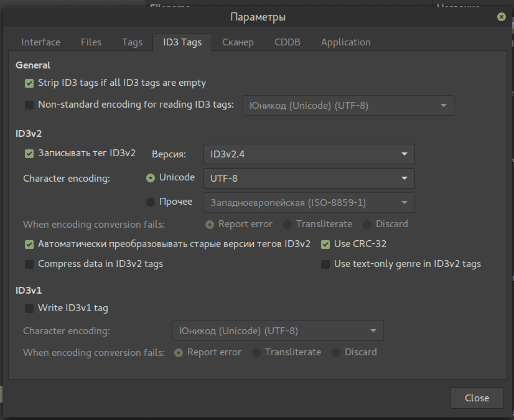Open the Application tab
The height and width of the screenshot is (420, 514).
pos(345,42)
